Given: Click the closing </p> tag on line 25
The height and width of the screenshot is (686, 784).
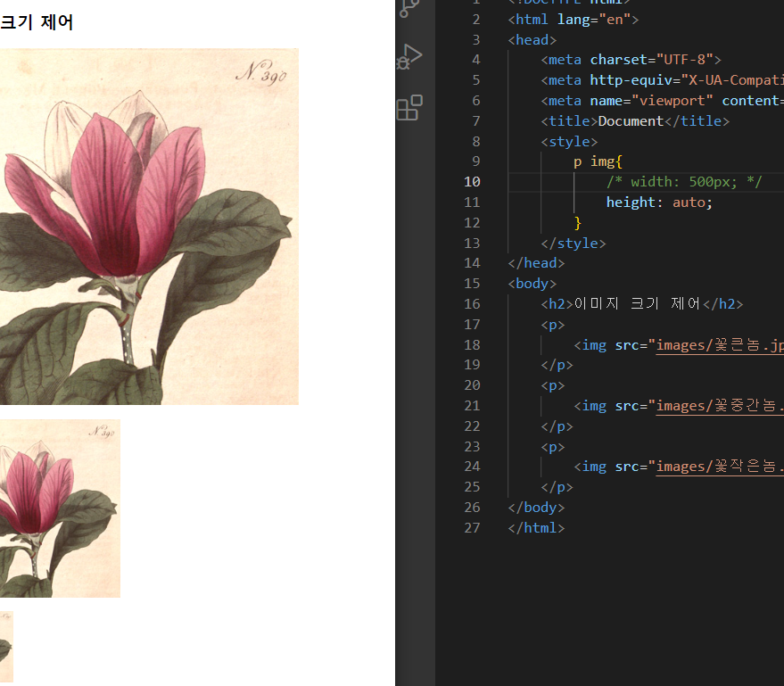Looking at the screenshot, I should 557,487.
